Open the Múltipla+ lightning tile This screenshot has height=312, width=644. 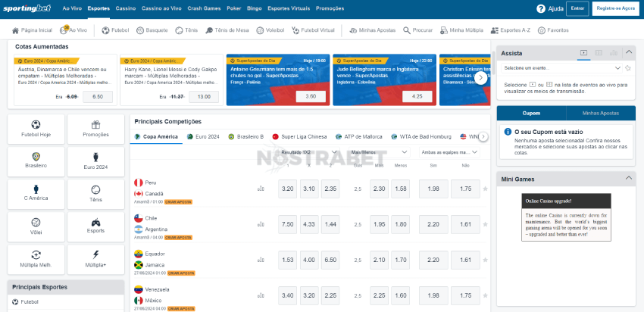coord(95,260)
